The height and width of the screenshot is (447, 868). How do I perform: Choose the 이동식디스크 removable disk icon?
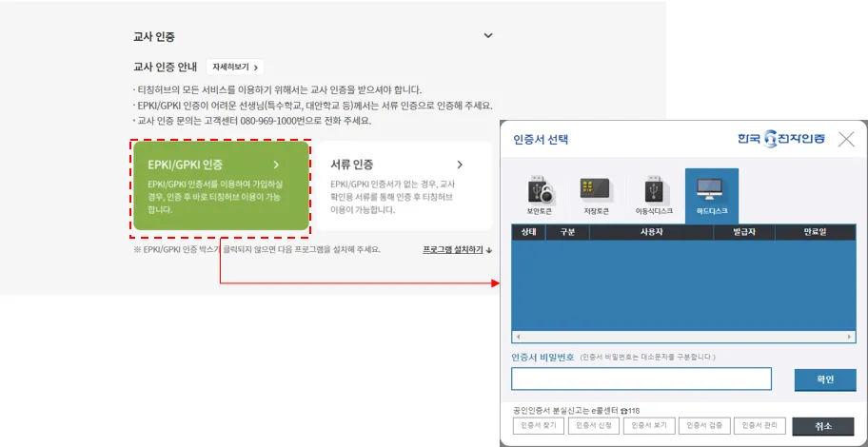click(653, 194)
